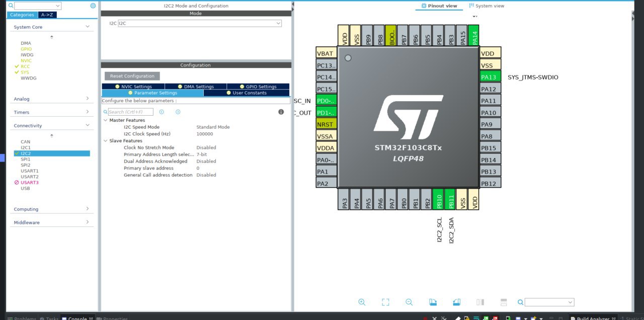This screenshot has height=320, width=644.
Task: Show the Categories list tab
Action: (x=22, y=15)
